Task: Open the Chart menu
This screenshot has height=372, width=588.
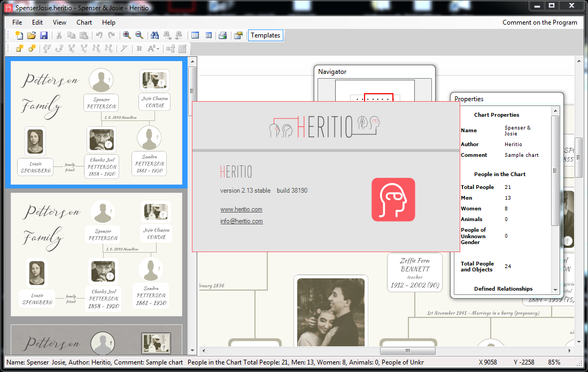Action: (x=84, y=22)
